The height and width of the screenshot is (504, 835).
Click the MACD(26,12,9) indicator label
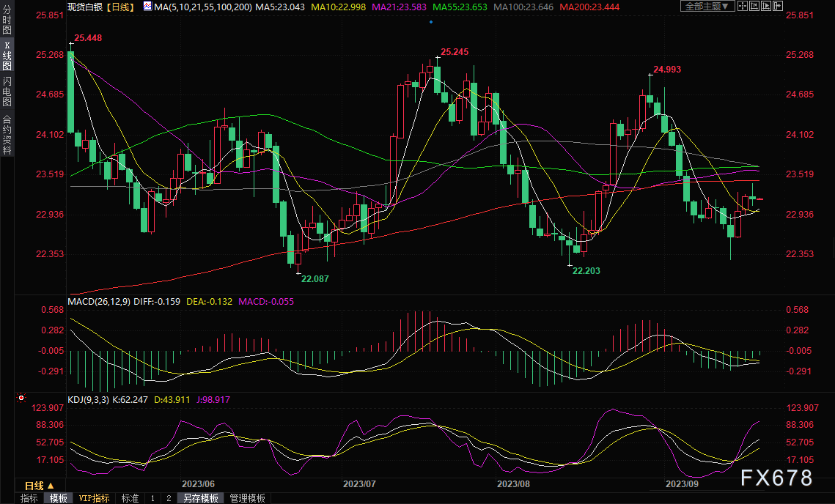(100, 301)
